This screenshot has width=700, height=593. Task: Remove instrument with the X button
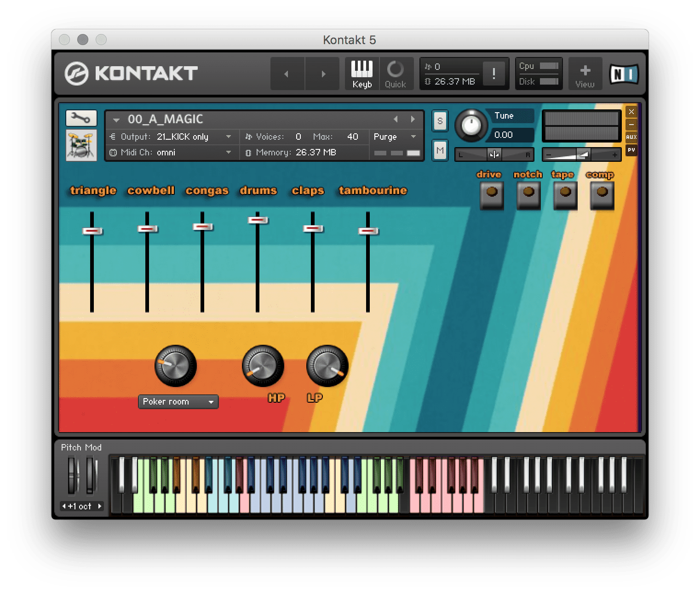point(631,112)
